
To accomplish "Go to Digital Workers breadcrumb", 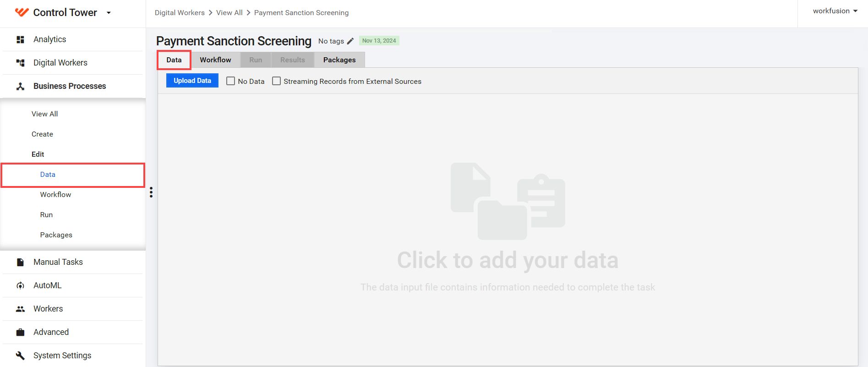I will point(180,13).
